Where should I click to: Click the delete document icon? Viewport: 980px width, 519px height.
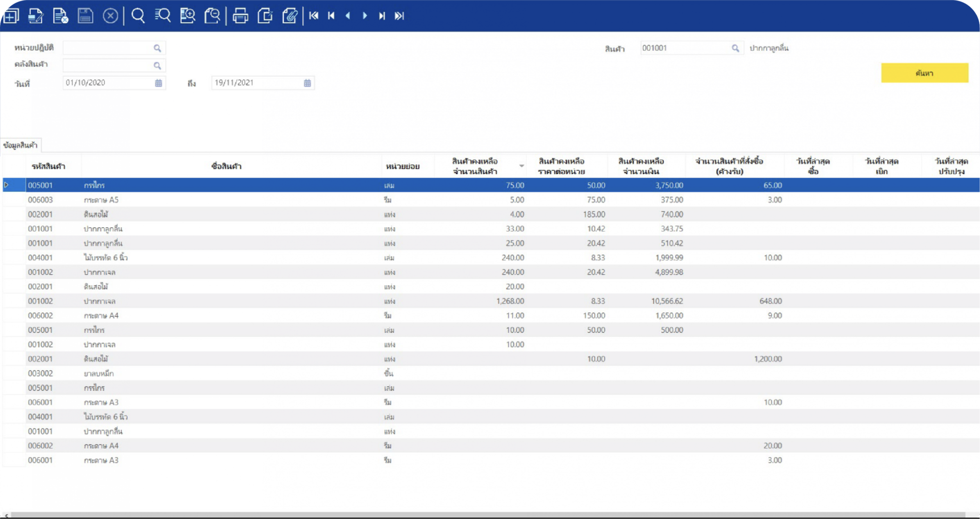(60, 16)
